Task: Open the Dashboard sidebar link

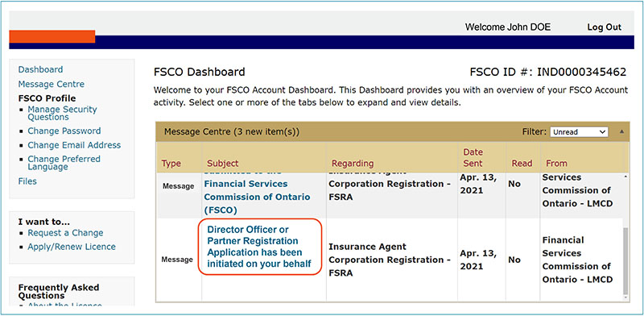Action: pyautogui.click(x=41, y=69)
